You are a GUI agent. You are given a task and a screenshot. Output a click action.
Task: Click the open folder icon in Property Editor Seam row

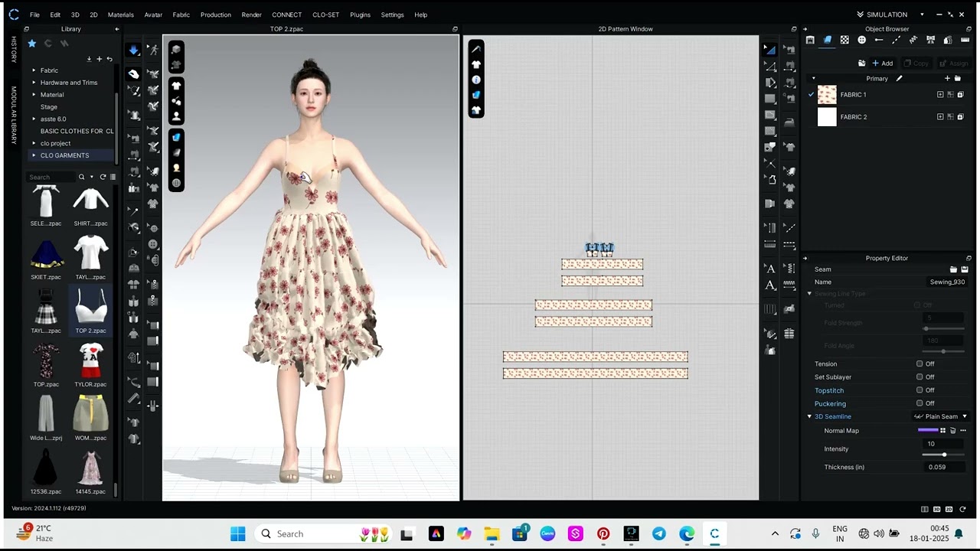pos(953,269)
